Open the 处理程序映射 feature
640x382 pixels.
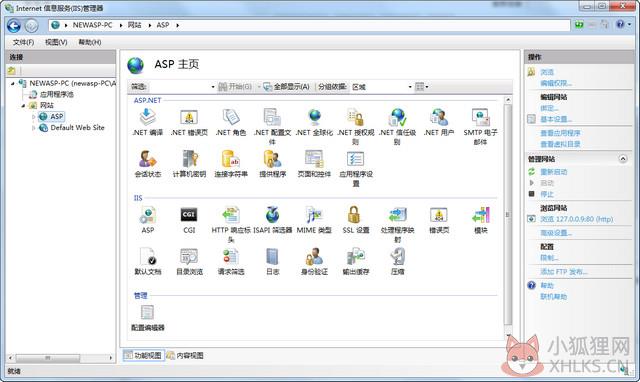[x=398, y=224]
